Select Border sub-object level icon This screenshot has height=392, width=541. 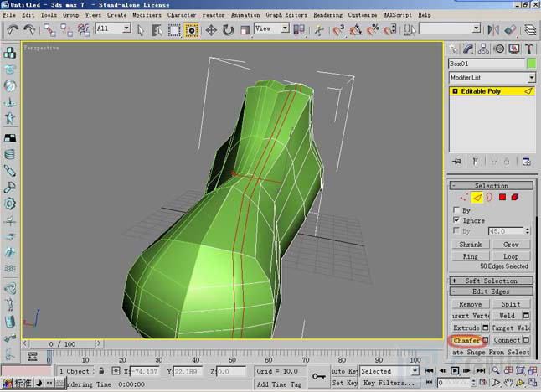[x=489, y=198]
